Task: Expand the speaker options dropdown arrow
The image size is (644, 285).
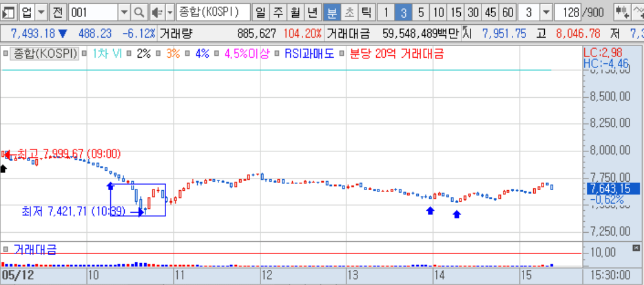Action: 170,13
